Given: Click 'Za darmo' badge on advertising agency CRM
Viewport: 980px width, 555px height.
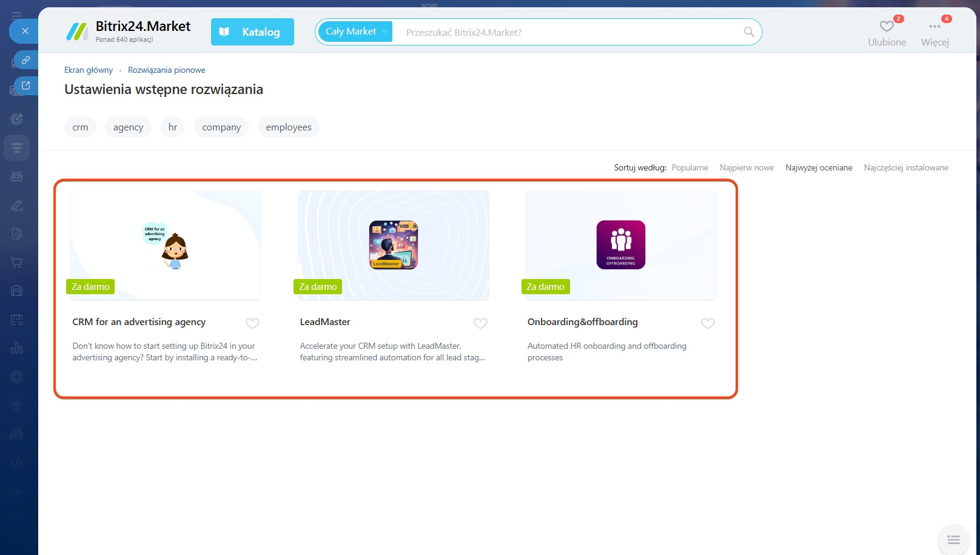Looking at the screenshot, I should pos(90,287).
